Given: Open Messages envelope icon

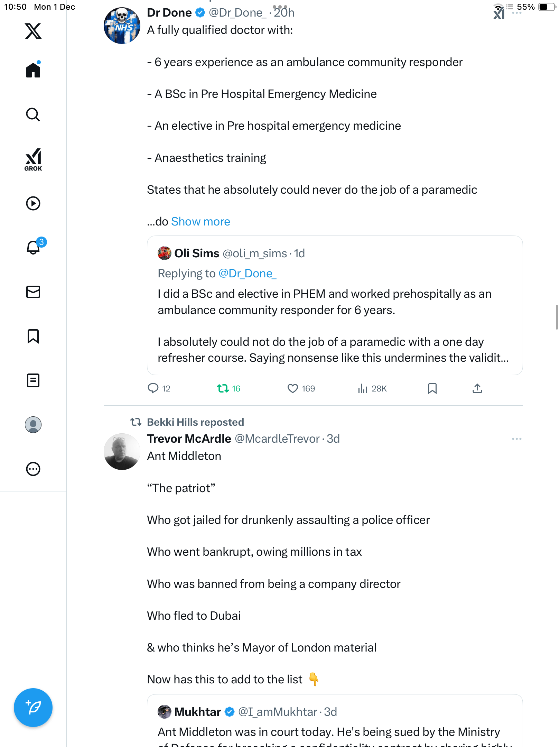Looking at the screenshot, I should click(x=33, y=292).
